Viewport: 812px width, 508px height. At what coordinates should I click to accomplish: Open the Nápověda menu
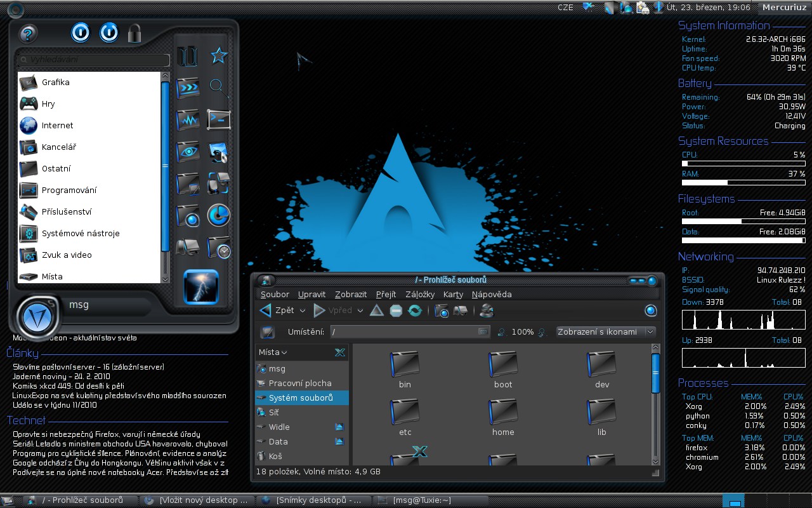(492, 294)
